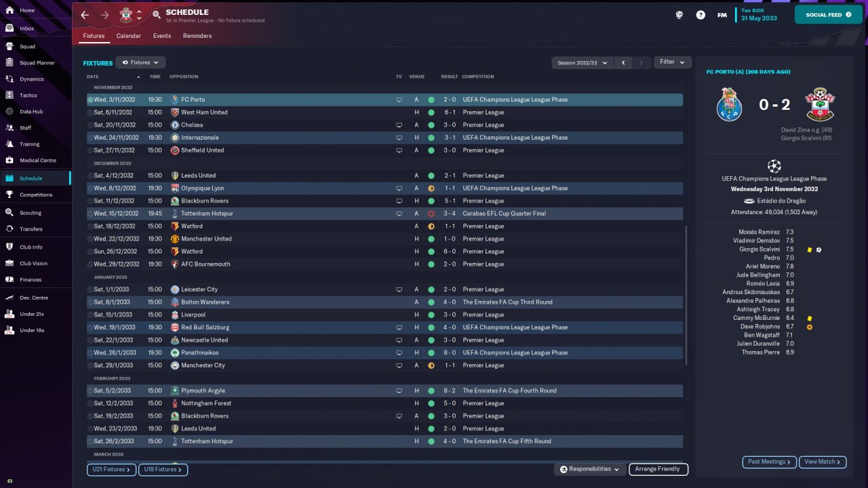This screenshot has height=488, width=868.
Task: Click the TV icon on the Chelsea row
Action: coord(399,125)
